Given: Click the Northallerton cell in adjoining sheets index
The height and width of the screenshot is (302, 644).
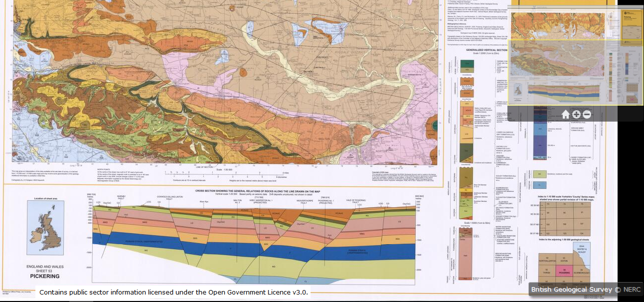Looking at the screenshot, I should tap(547, 259).
